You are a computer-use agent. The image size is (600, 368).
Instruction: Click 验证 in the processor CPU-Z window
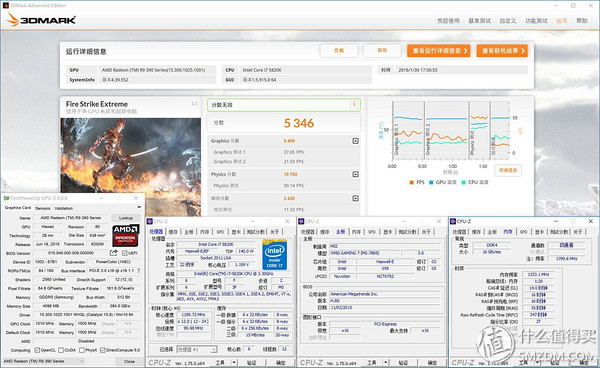[x=251, y=362]
